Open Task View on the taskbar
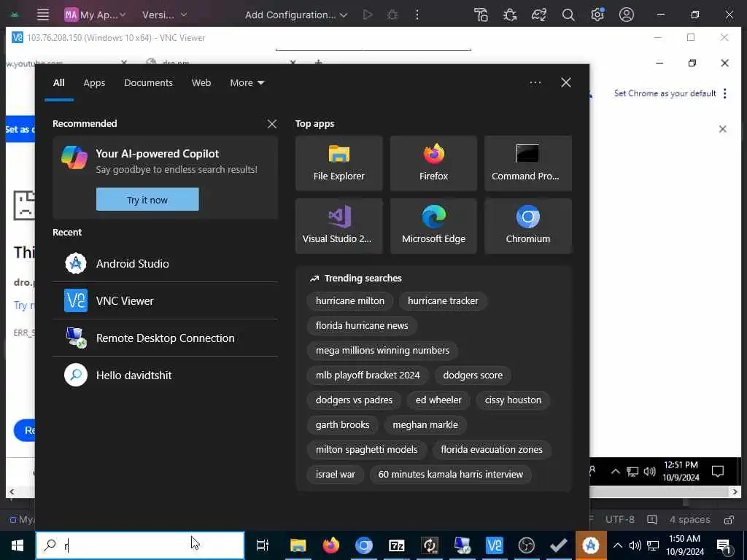 tap(262, 545)
